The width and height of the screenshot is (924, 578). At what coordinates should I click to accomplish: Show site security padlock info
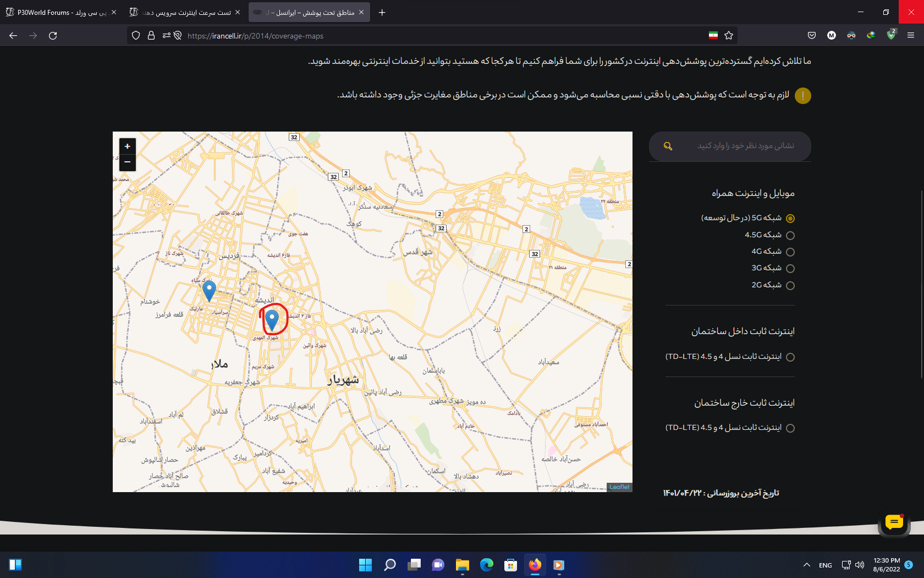[151, 35]
